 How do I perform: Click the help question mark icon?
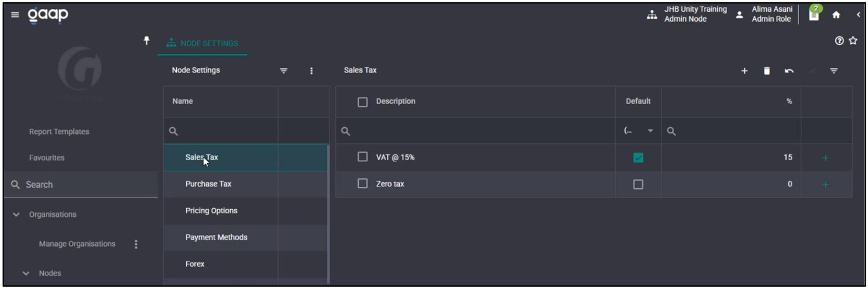(x=840, y=40)
